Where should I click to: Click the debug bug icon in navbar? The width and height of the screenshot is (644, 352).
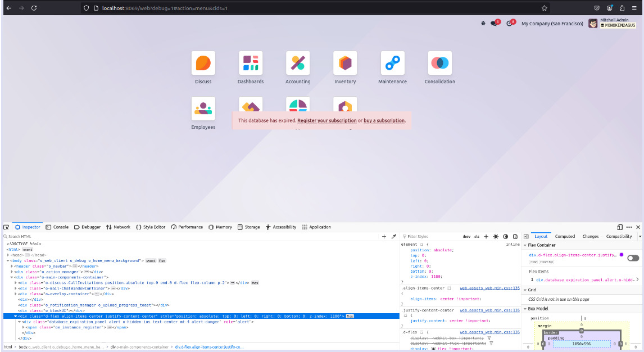pos(483,24)
